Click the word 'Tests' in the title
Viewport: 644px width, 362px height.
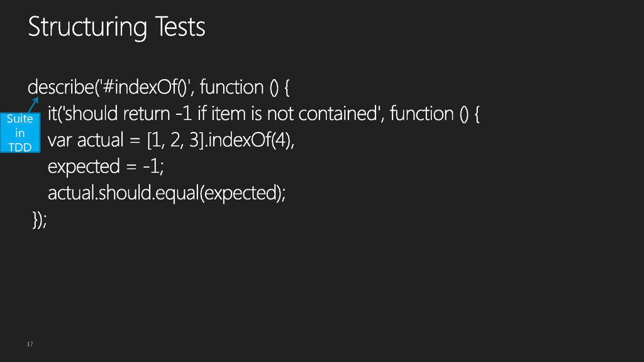coord(180,27)
